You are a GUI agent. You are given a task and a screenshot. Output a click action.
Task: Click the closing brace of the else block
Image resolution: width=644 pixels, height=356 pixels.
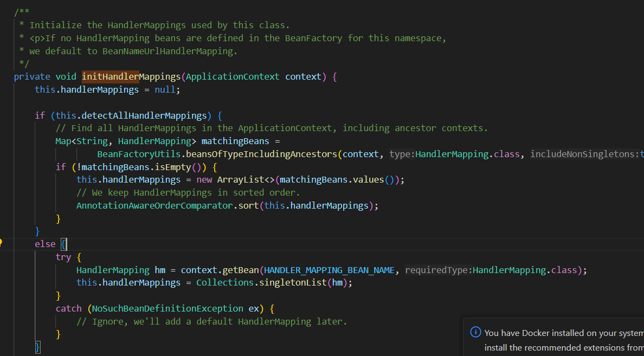(x=37, y=347)
